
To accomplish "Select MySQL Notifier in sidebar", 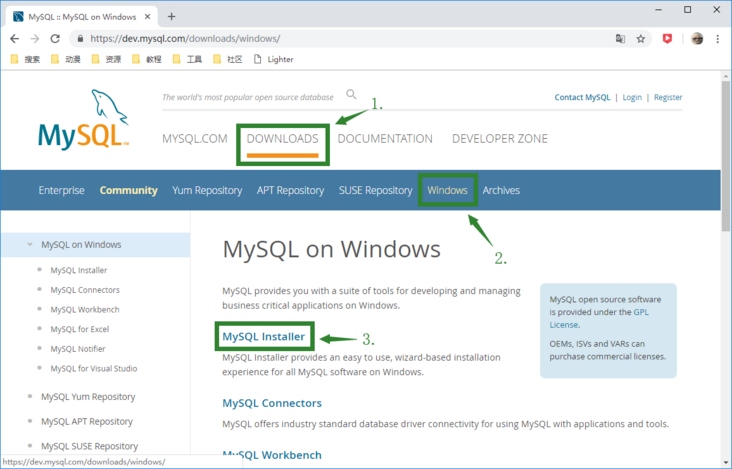I will tap(78, 349).
